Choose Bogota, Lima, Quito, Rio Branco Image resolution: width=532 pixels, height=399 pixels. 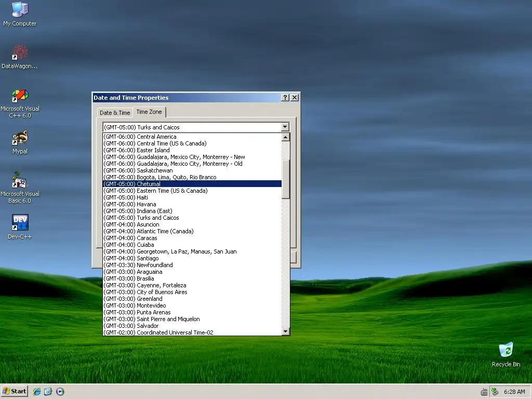coord(192,177)
